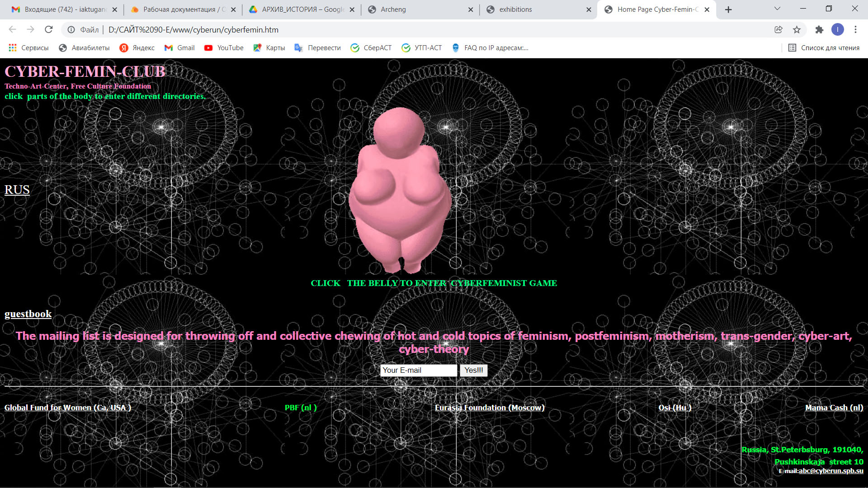This screenshot has height=488, width=868.
Task: Expand the tab search dropdown chevron
Action: (x=777, y=9)
